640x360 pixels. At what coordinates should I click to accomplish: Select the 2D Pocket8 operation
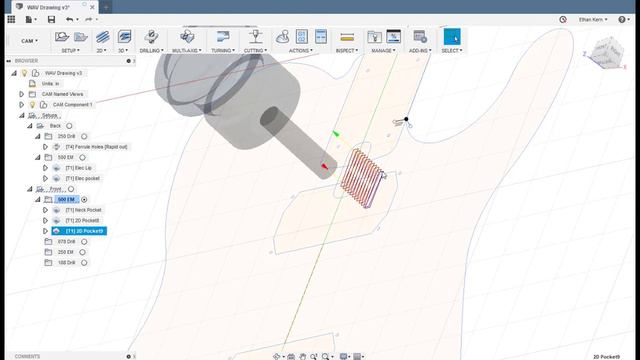pyautogui.click(x=82, y=221)
